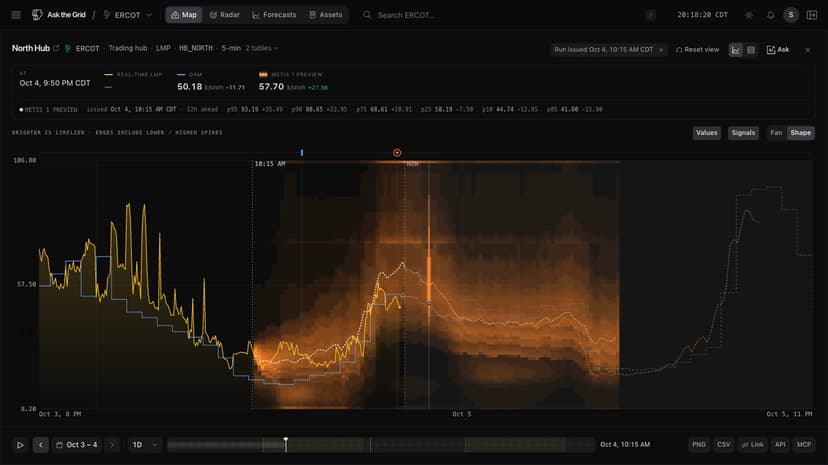Toggle the DAM series legend
The image size is (828, 465).
pos(190,74)
